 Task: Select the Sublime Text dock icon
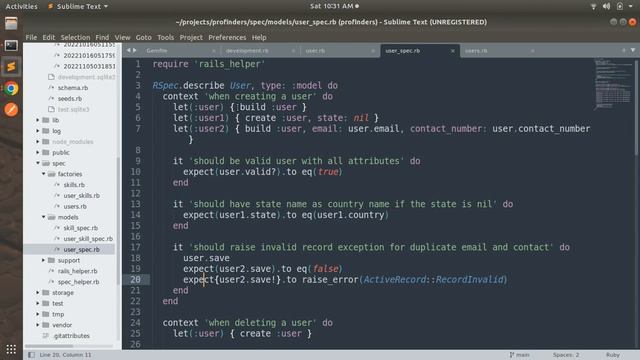pos(11,67)
